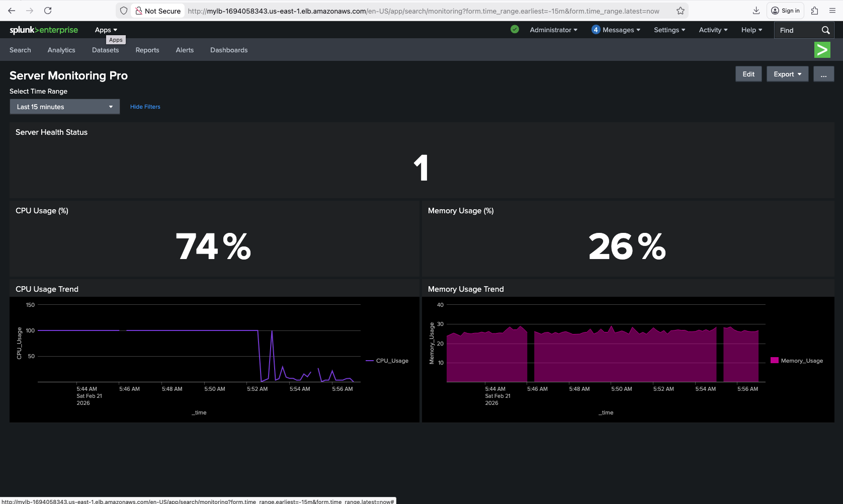Open the Last 15 minutes time range picker

click(x=65, y=107)
